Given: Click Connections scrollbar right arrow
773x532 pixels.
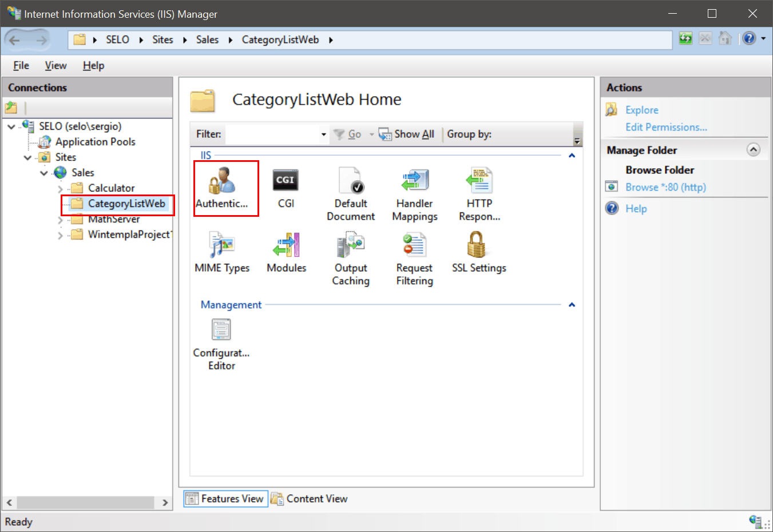Looking at the screenshot, I should (165, 502).
